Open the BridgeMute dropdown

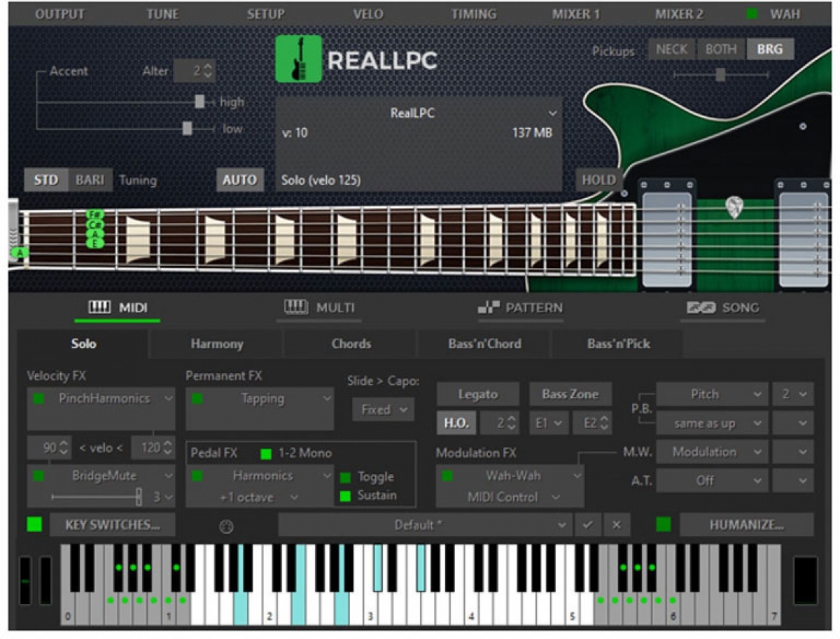tap(101, 476)
